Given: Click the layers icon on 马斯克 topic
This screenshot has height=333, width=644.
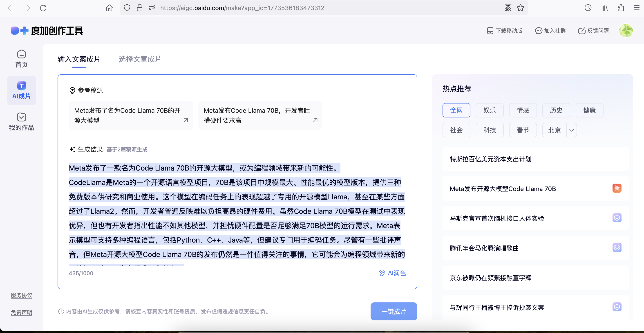Looking at the screenshot, I should [617, 218].
